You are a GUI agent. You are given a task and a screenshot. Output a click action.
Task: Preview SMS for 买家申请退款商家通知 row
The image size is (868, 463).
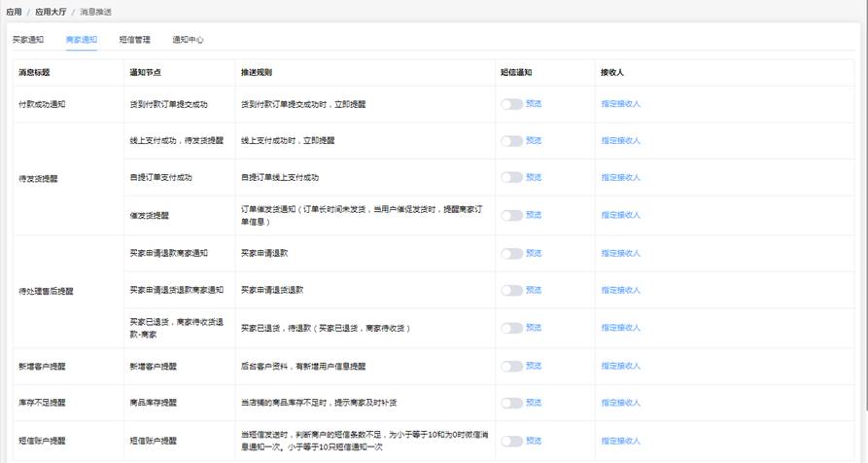[534, 253]
